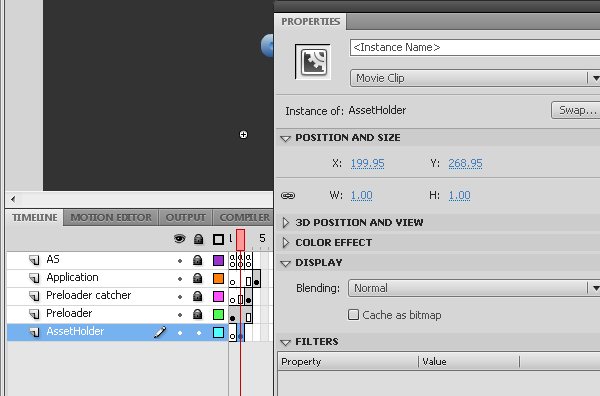
Task: Toggle visibility dot of AS layer
Action: click(180, 261)
